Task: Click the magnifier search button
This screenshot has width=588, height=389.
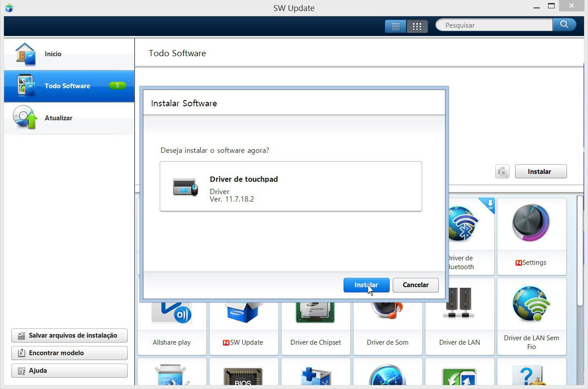Action: pos(564,25)
